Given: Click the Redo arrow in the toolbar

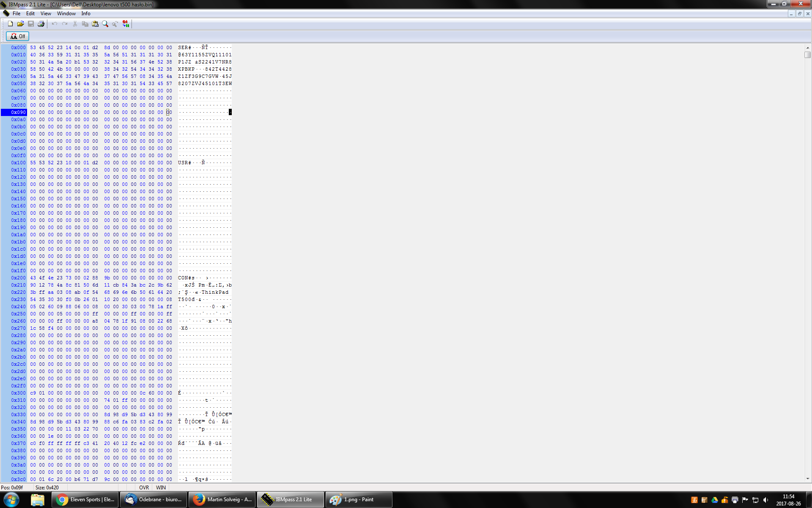Looking at the screenshot, I should click(65, 24).
